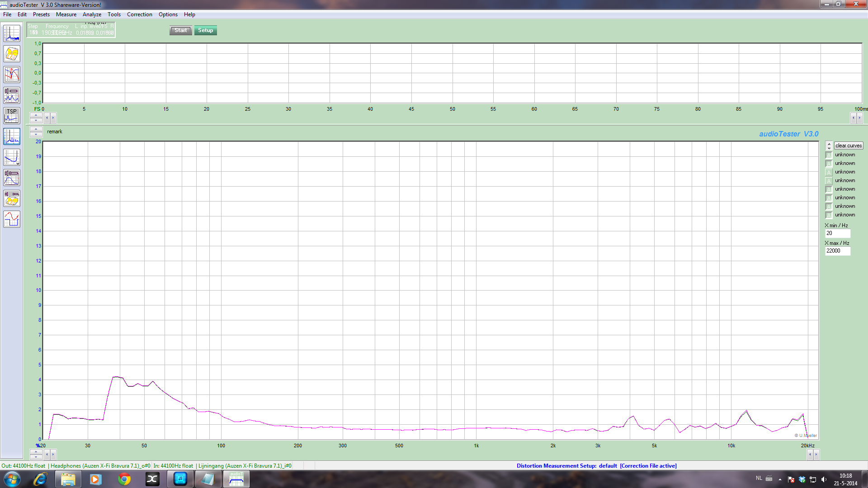Open the TSP parameter measurement tool
Viewport: 868px width, 488px height.
pos(12,116)
